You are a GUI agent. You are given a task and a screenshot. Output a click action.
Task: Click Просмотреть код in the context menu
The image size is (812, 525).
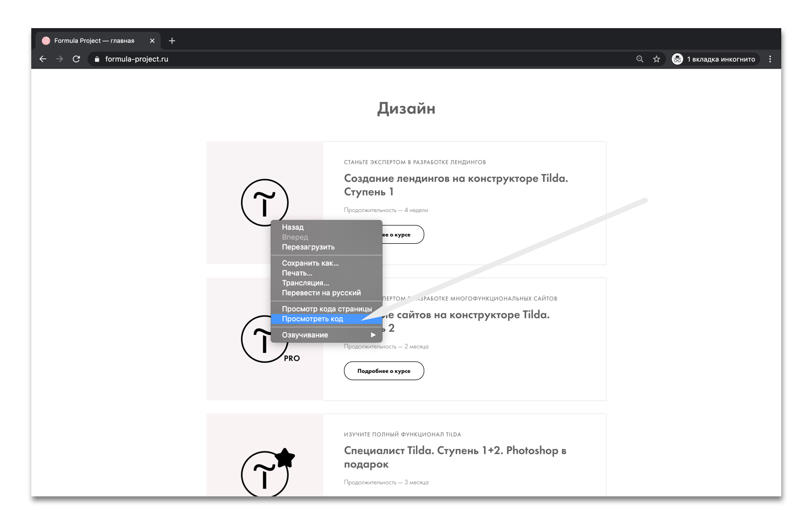click(x=327, y=319)
